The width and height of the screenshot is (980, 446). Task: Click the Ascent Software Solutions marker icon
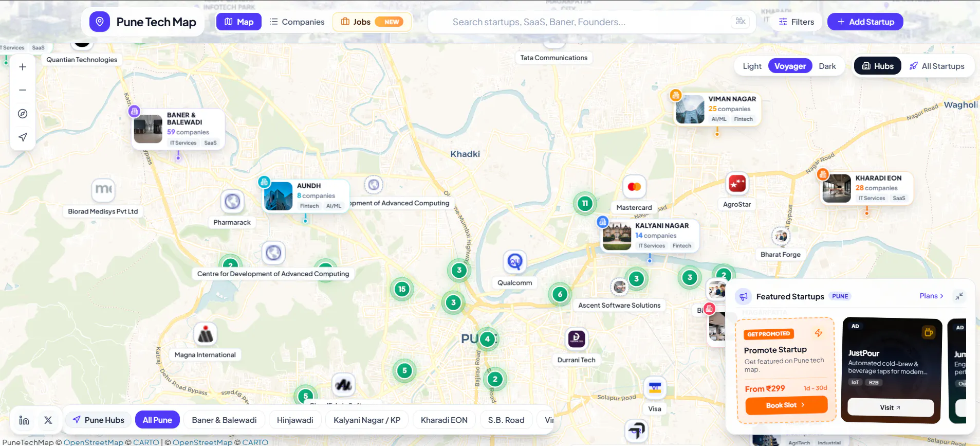pyautogui.click(x=620, y=287)
